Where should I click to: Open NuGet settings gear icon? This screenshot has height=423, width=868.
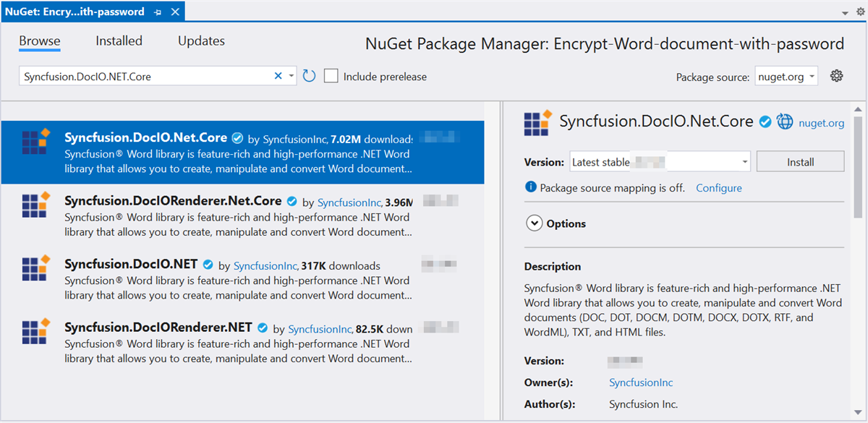click(837, 76)
